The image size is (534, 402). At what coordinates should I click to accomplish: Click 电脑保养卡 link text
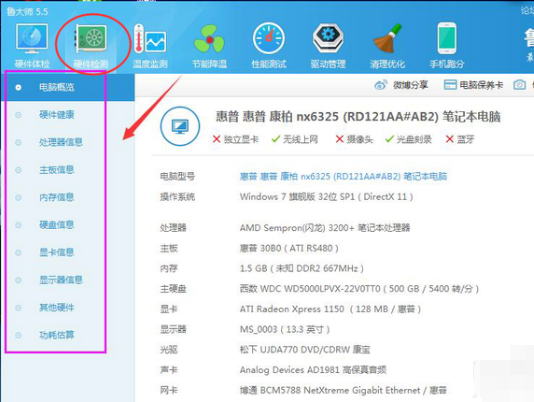pos(481,85)
